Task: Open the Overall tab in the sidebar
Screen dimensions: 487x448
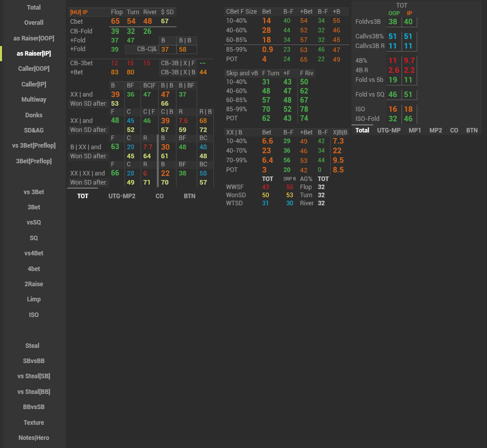Action: point(33,23)
